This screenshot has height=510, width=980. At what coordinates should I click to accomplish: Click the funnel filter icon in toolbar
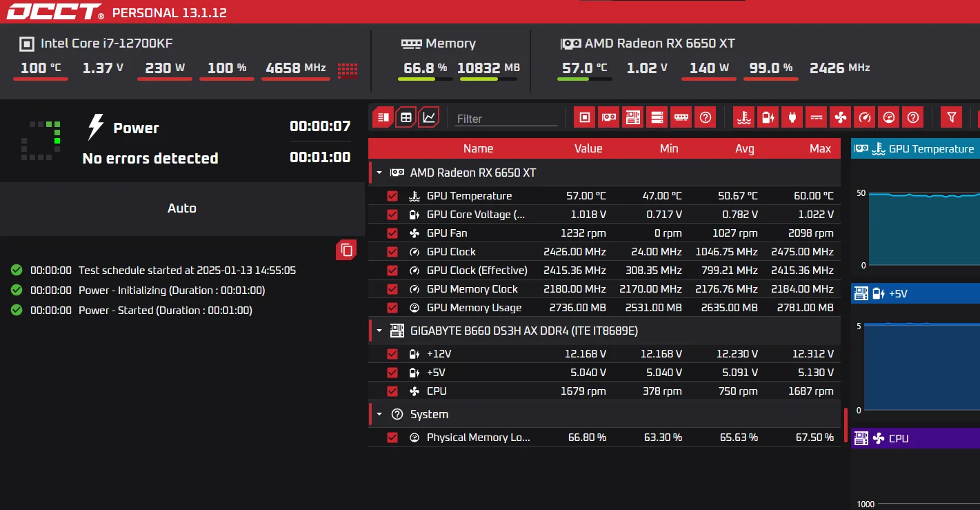[952, 117]
